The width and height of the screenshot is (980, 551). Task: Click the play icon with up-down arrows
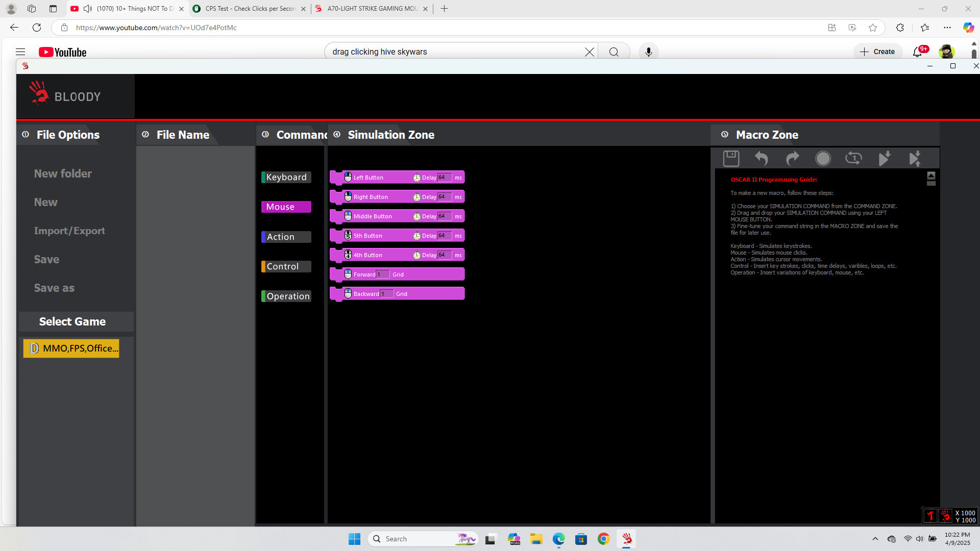click(x=915, y=159)
